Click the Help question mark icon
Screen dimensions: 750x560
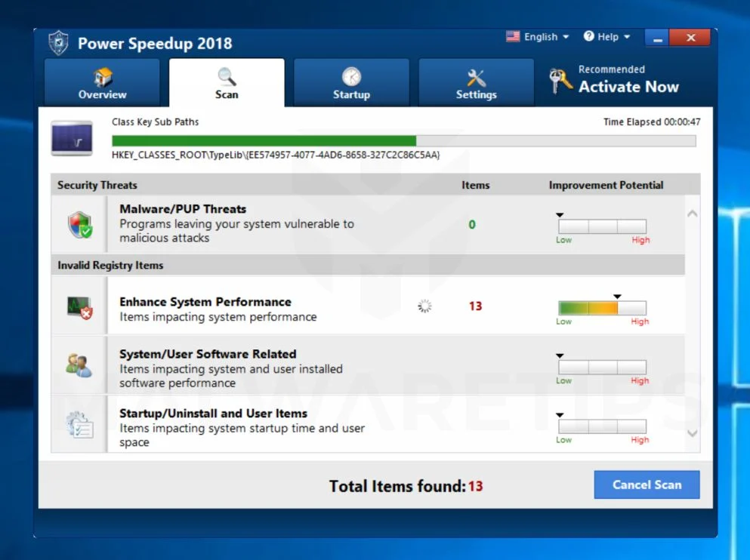(x=589, y=36)
